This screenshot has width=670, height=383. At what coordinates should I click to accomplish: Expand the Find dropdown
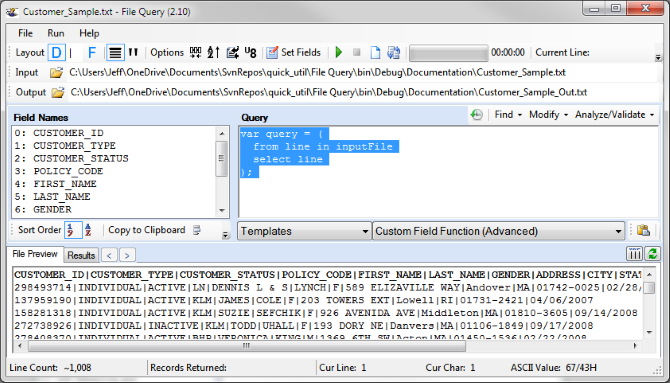(508, 115)
